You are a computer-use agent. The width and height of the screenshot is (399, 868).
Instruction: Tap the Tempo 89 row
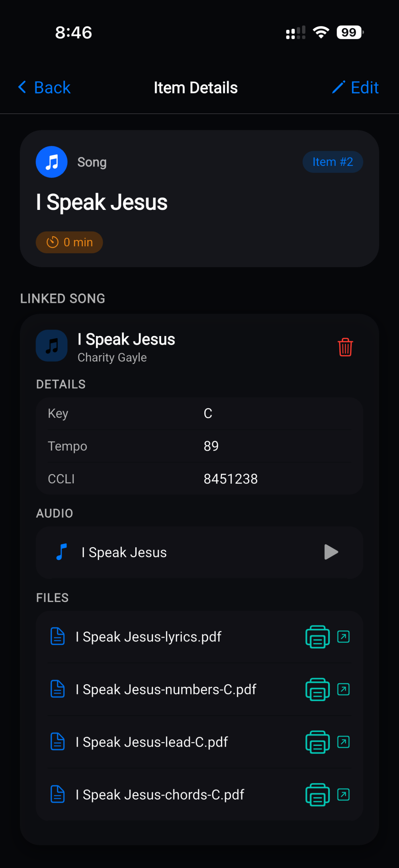click(199, 446)
